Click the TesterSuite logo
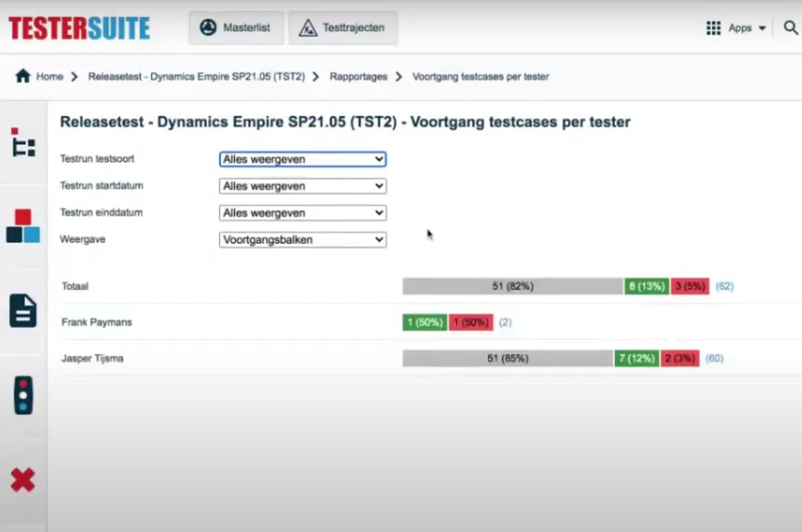The width and height of the screenshot is (802, 532). [x=79, y=28]
